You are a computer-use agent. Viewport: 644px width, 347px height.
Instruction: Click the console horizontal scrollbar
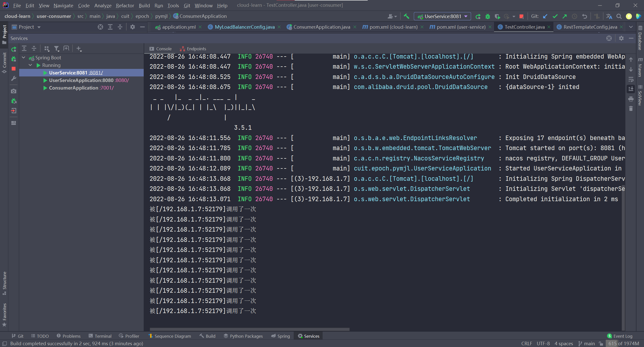(x=249, y=329)
